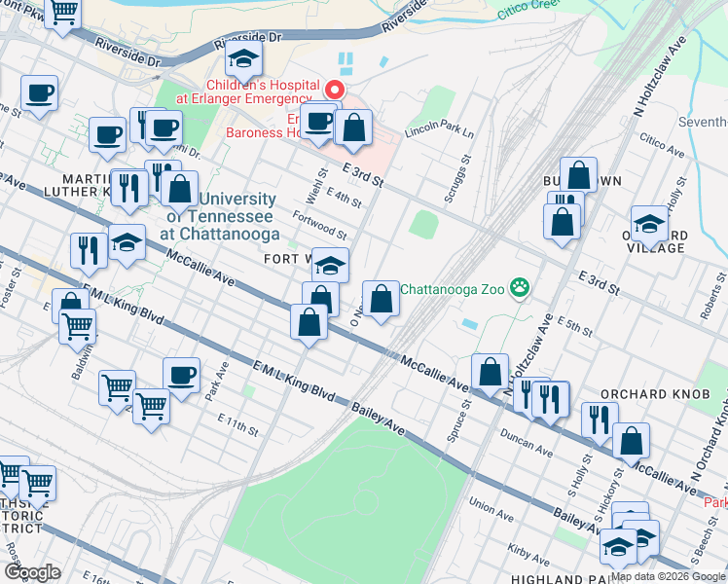Click the Fortwood St street label

pyautogui.click(x=320, y=225)
